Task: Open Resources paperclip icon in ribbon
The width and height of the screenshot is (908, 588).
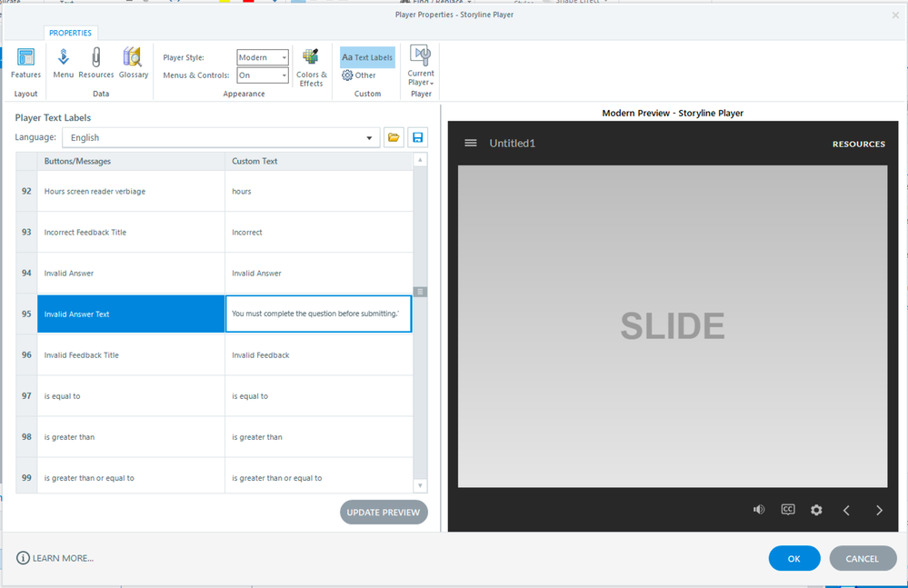Action: (96, 63)
